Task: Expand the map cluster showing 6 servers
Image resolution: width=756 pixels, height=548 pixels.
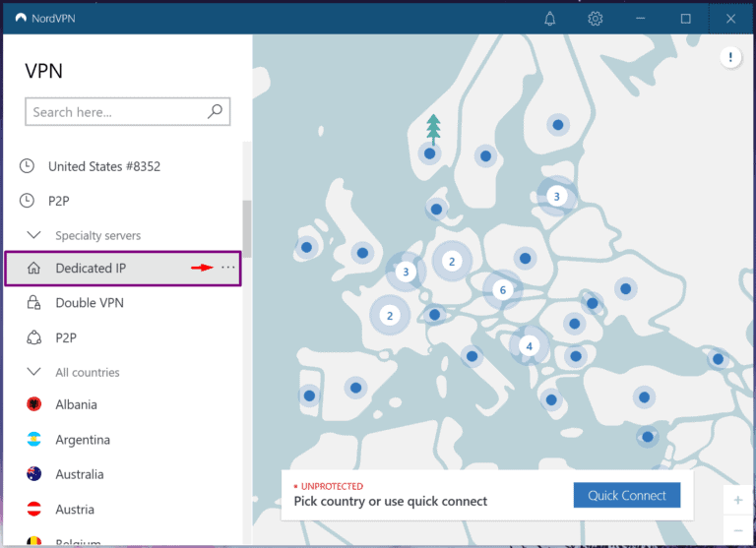Action: tap(502, 290)
